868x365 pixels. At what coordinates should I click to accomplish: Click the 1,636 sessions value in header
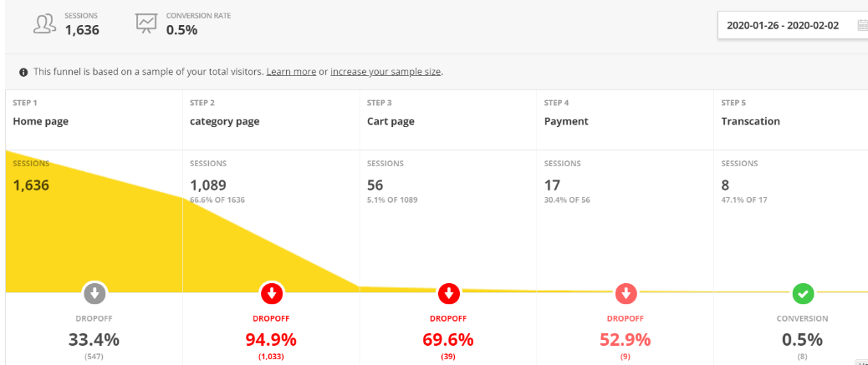[x=82, y=30]
